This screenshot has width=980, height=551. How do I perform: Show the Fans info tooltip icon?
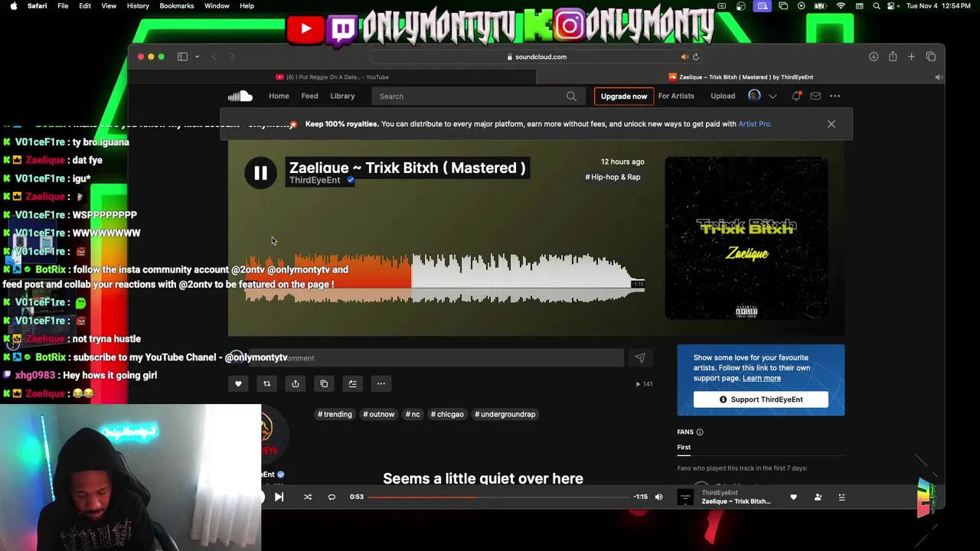pyautogui.click(x=699, y=432)
